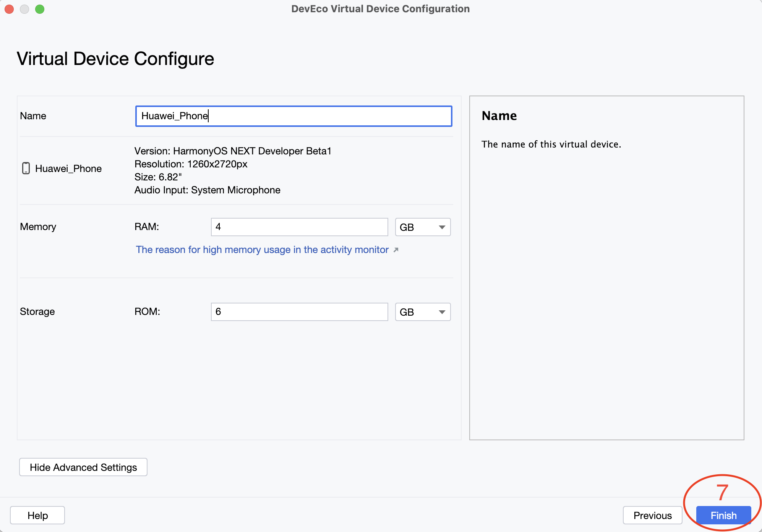Click the Huawei_Phone device label
Image resolution: width=762 pixels, height=532 pixels.
click(x=68, y=169)
